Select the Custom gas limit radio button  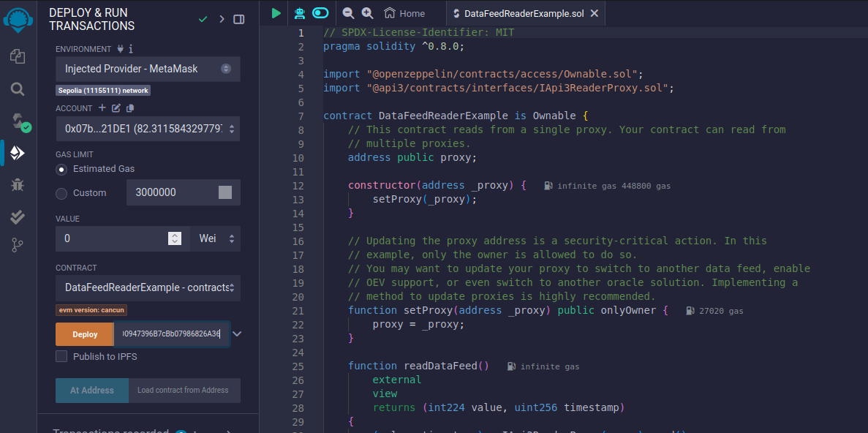tap(62, 193)
